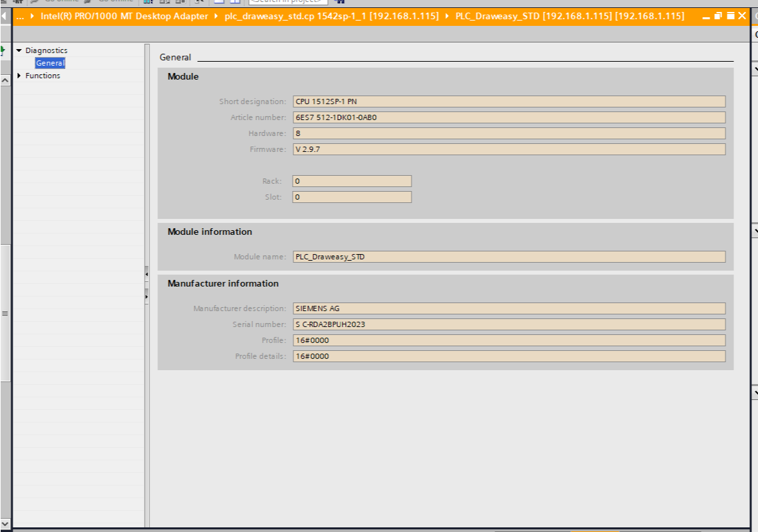Click the 'Module information' section heading

pyautogui.click(x=210, y=232)
